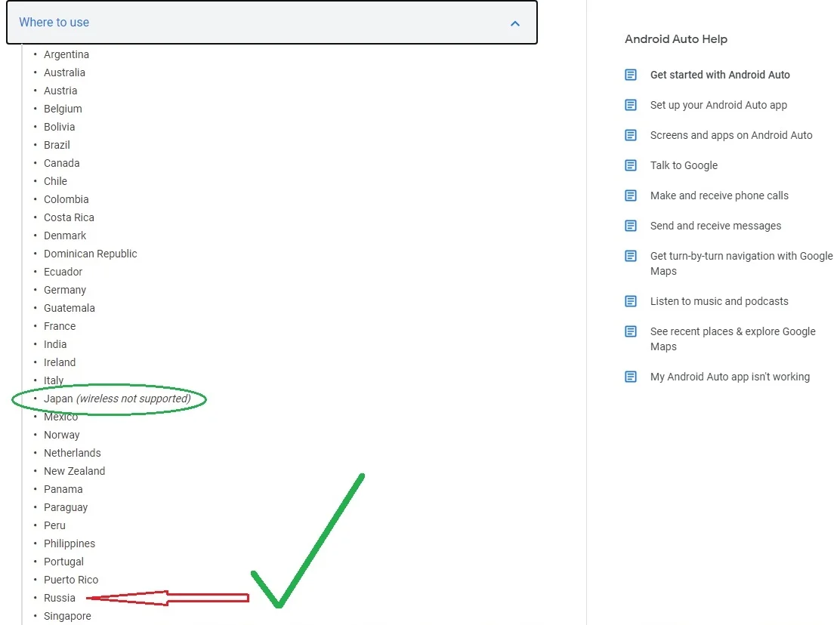
Task: Click Australia in the country list
Action: pos(64,72)
